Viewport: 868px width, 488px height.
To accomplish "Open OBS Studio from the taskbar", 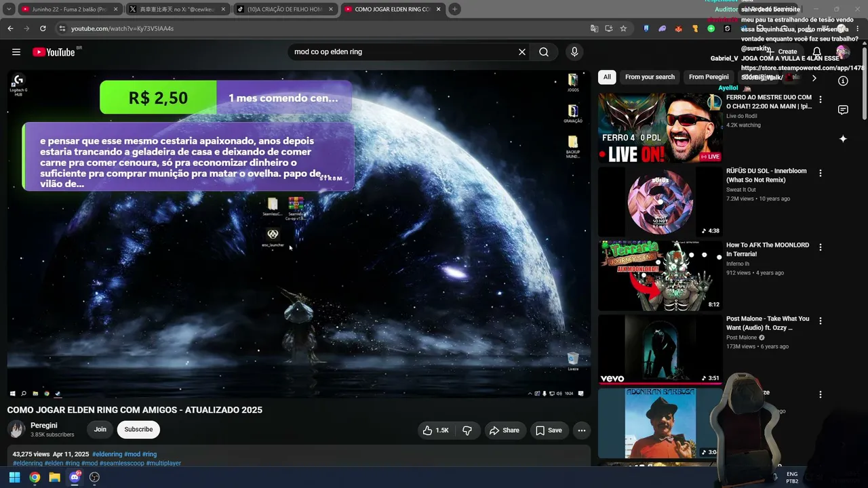I will coord(94,477).
